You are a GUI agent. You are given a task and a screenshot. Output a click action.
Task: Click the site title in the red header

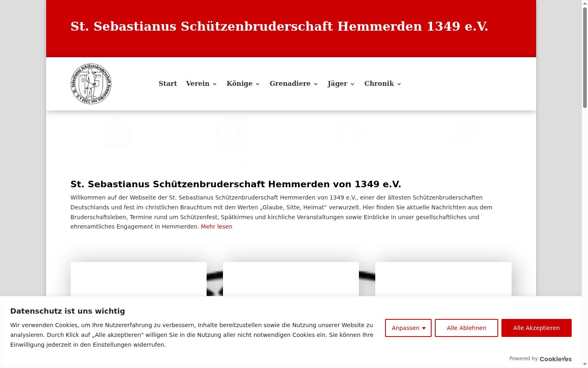point(279,26)
